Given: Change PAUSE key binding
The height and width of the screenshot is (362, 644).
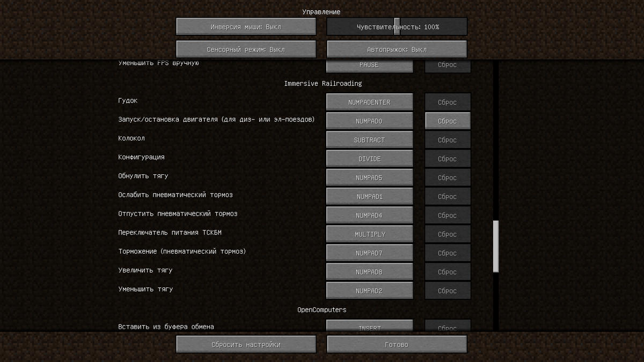Looking at the screenshot, I should click(369, 65).
